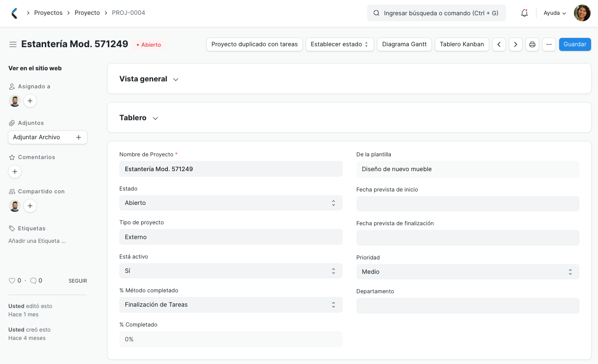Focus the search or command bar
Image resolution: width=598 pixels, height=364 pixels.
tap(437, 13)
